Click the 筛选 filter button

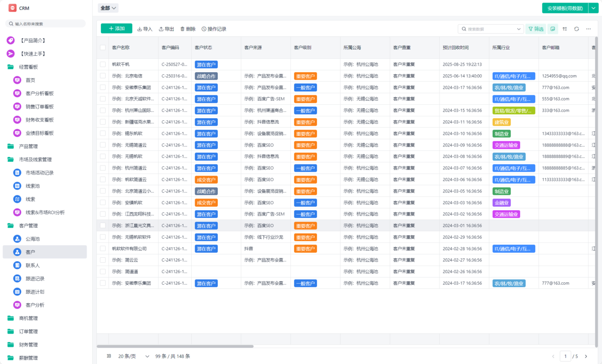536,29
